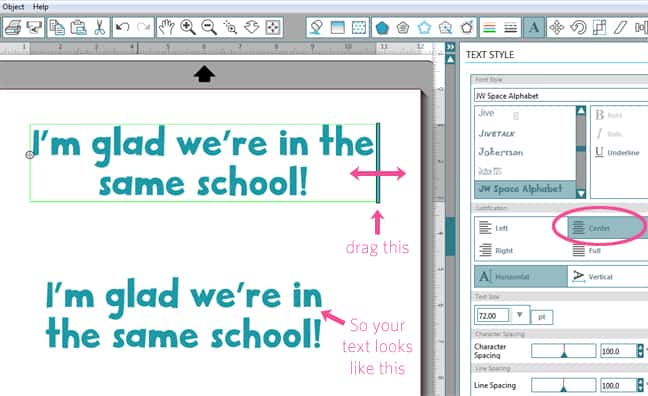648x396 pixels.
Task: Click the grayed Redo arrow
Action: 143,28
